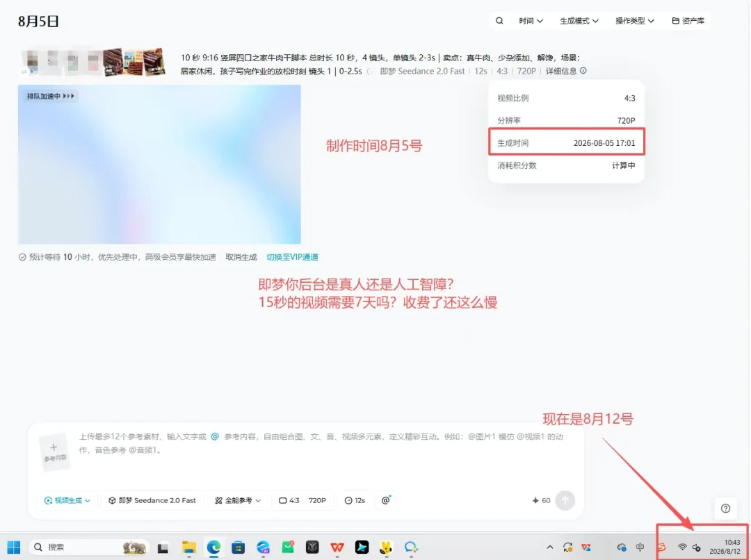Open the green app with red badge in taskbar

click(288, 547)
